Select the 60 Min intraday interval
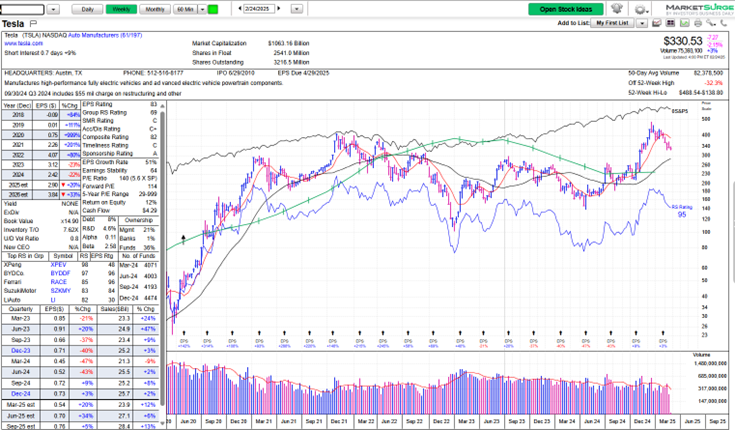The height and width of the screenshot is (430, 735). click(186, 9)
